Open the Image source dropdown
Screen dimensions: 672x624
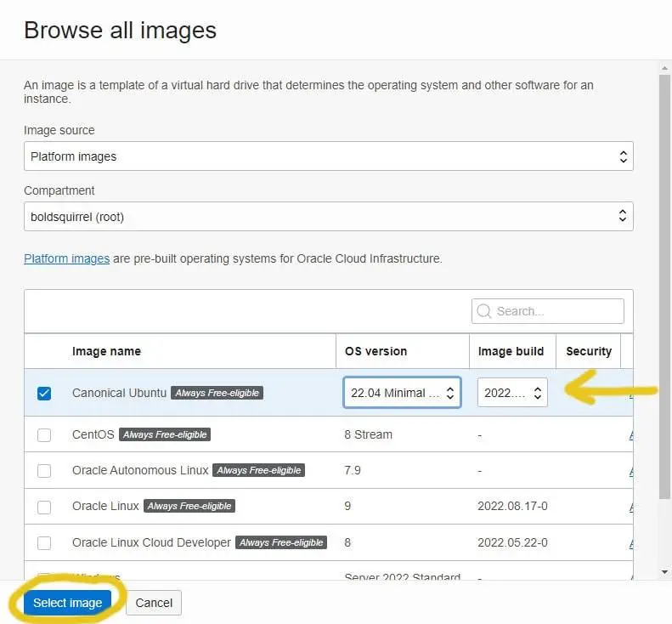tap(328, 156)
